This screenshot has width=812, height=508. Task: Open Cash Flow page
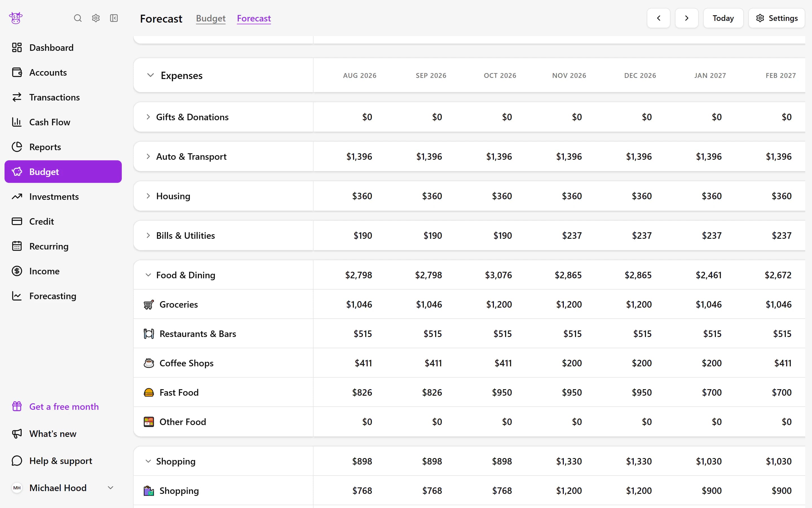(x=63, y=122)
